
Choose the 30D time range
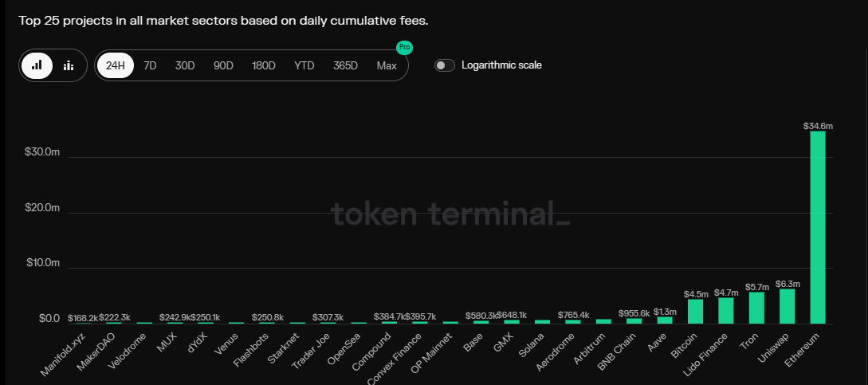coord(185,65)
